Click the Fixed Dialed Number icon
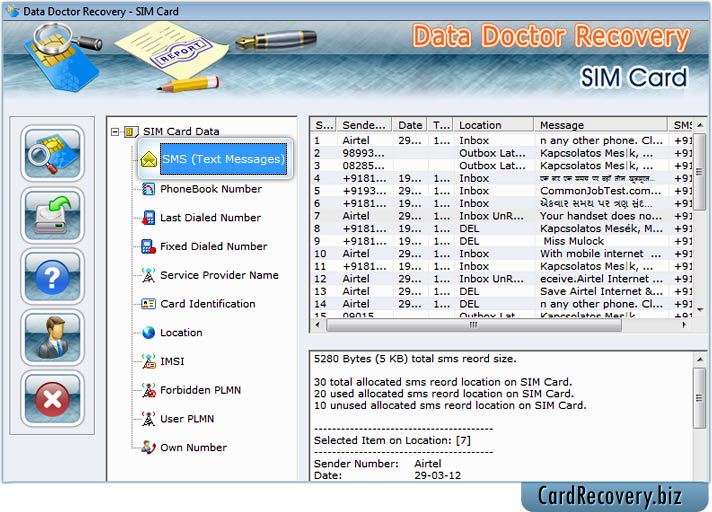 pyautogui.click(x=148, y=246)
